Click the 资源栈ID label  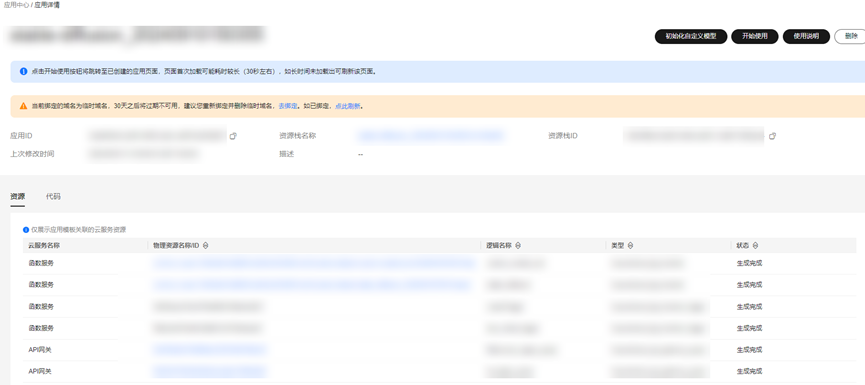(x=563, y=136)
